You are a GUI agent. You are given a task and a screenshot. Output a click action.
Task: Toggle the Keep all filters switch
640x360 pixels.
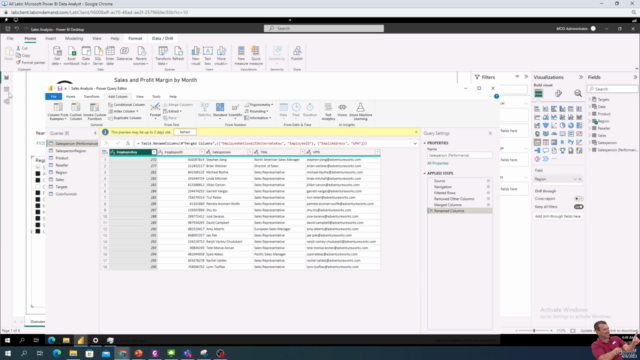coord(579,207)
